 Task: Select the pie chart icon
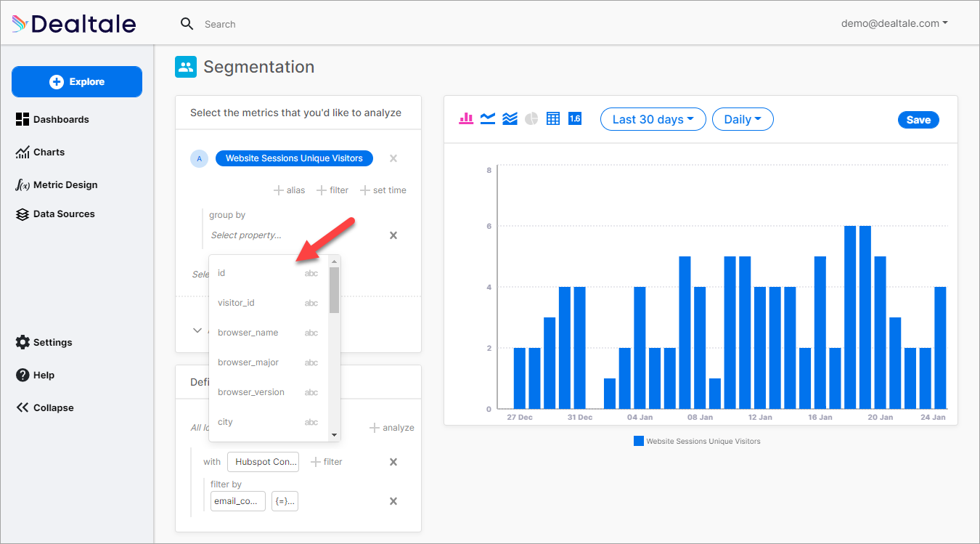531,118
